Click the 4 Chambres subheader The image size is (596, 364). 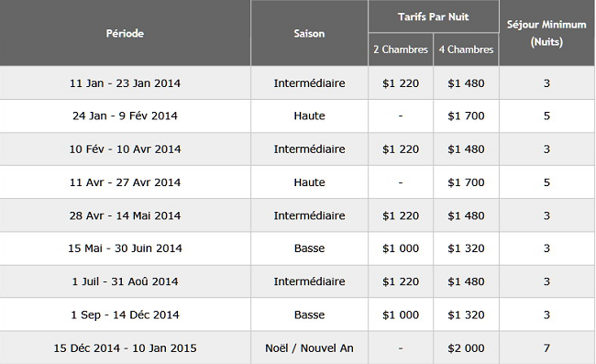pos(466,50)
